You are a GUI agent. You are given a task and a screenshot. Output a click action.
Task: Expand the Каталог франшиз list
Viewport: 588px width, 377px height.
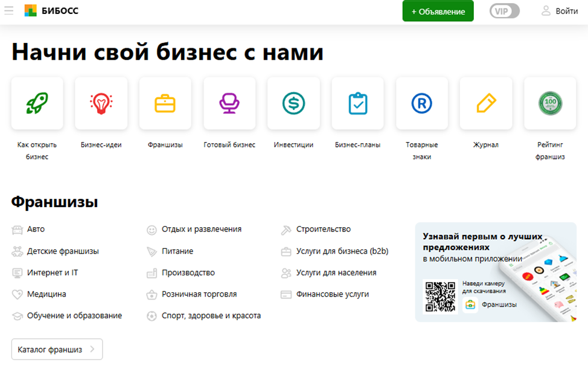57,349
